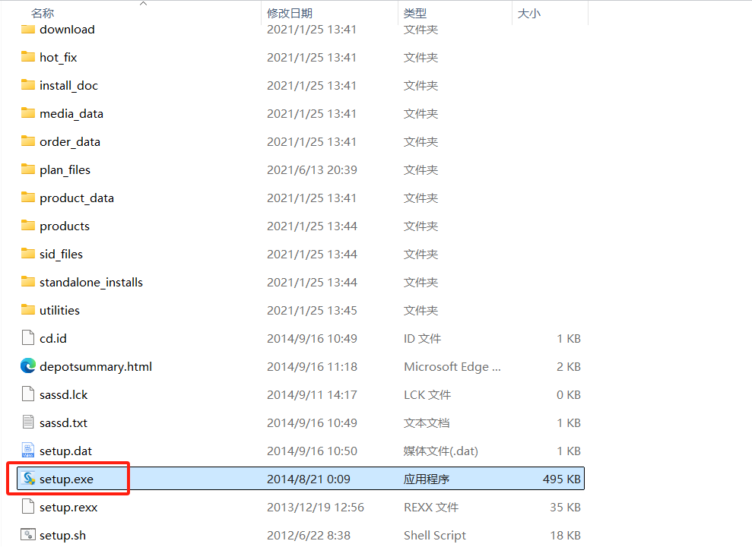This screenshot has height=560, width=752.
Task: Click the 媒体文件(.dat) type cell
Action: 441,451
